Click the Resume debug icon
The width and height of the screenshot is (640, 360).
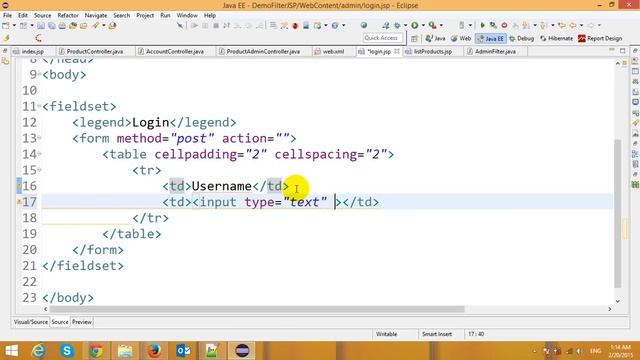[194, 25]
